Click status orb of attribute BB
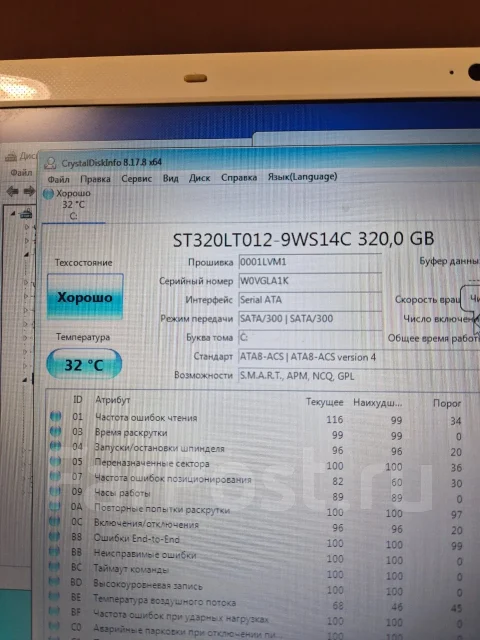This screenshot has width=480, height=640. pyautogui.click(x=54, y=551)
